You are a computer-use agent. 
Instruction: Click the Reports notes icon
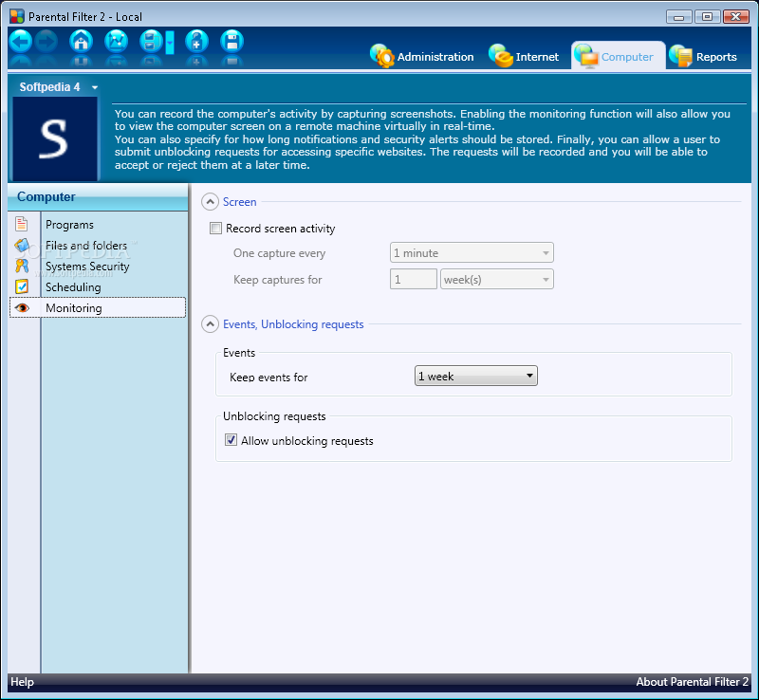point(680,56)
